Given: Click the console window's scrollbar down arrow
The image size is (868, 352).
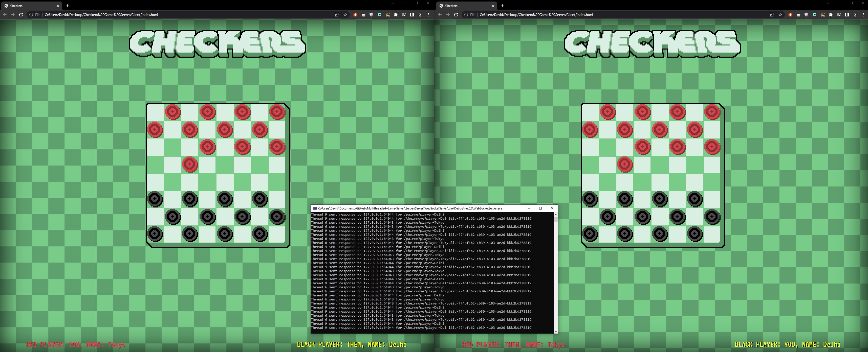Looking at the screenshot, I should click(x=555, y=332).
